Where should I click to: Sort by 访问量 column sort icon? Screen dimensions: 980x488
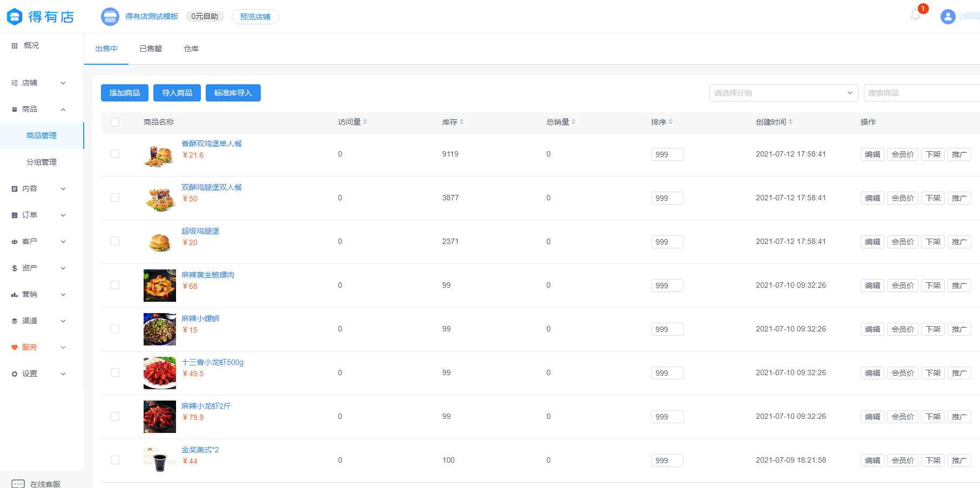(x=365, y=122)
